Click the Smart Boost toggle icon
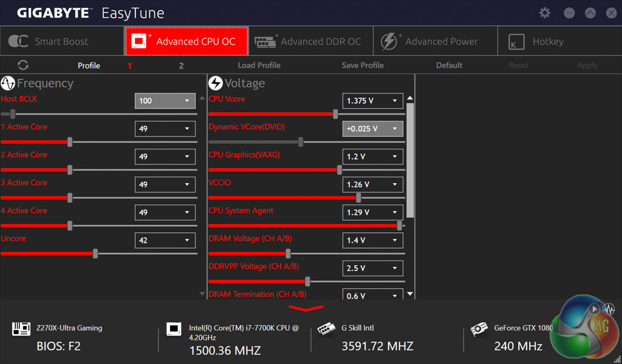622x364 pixels. (18, 41)
